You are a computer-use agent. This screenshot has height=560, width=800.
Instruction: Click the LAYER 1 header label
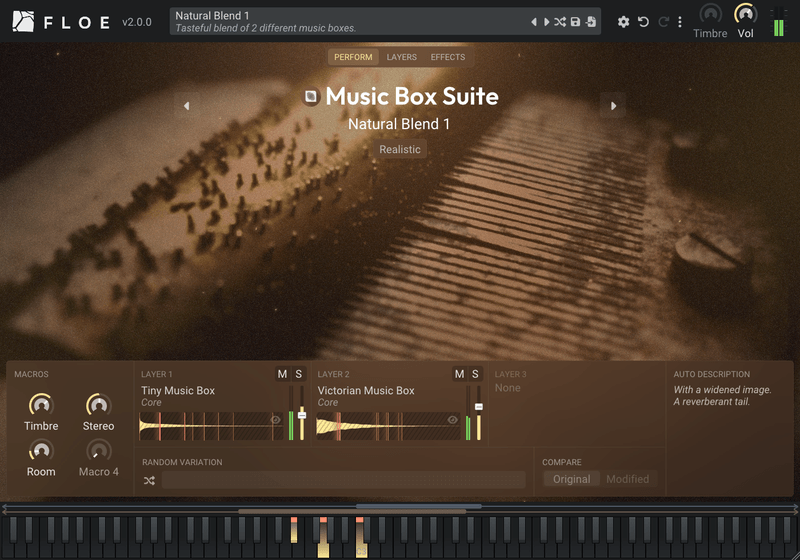(157, 374)
